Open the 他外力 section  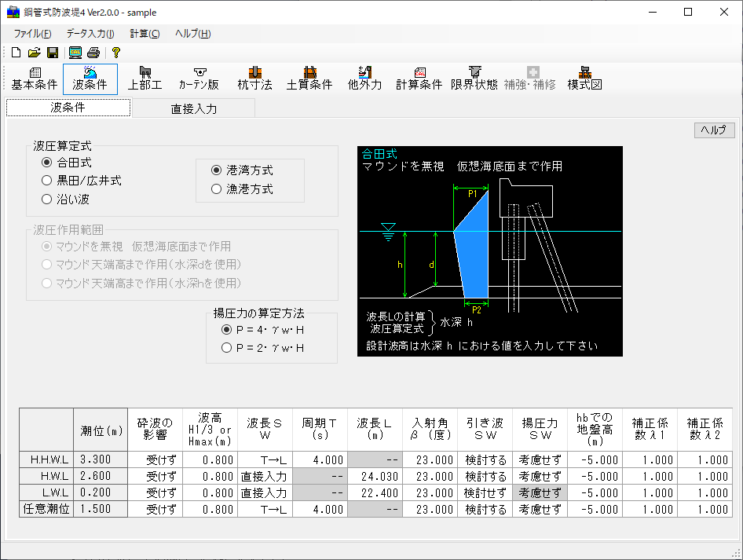pos(364,79)
